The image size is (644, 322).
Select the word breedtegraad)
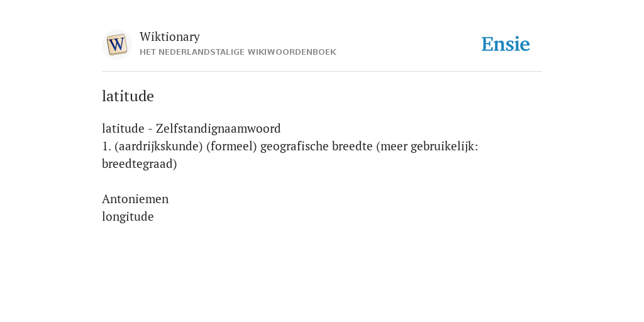coord(139,164)
